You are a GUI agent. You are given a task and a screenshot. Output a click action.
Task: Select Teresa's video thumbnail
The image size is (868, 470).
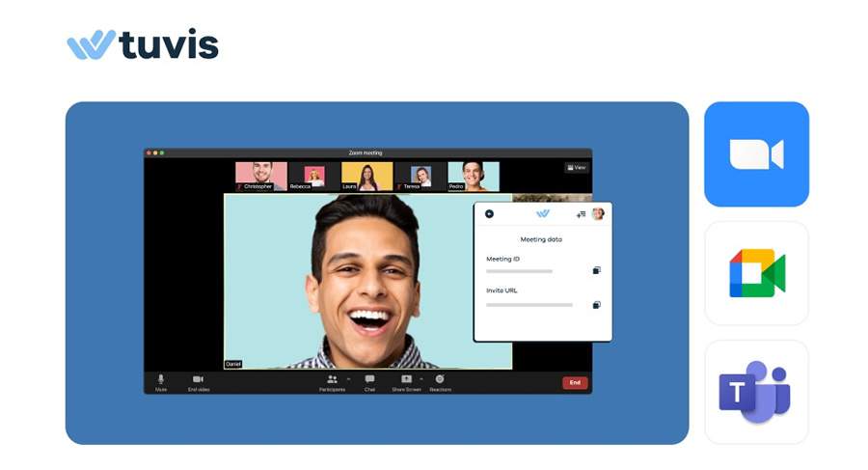point(420,177)
